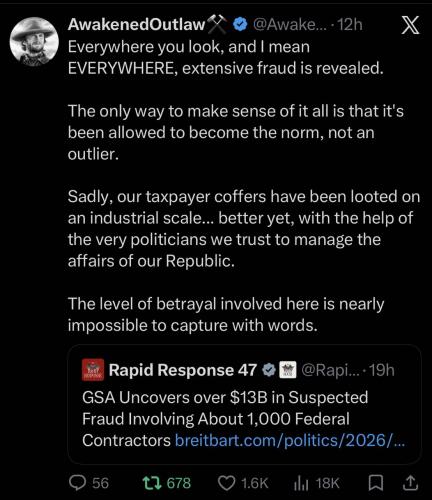The height and width of the screenshot is (500, 432).
Task: Like the post with heart icon
Action: point(226,483)
